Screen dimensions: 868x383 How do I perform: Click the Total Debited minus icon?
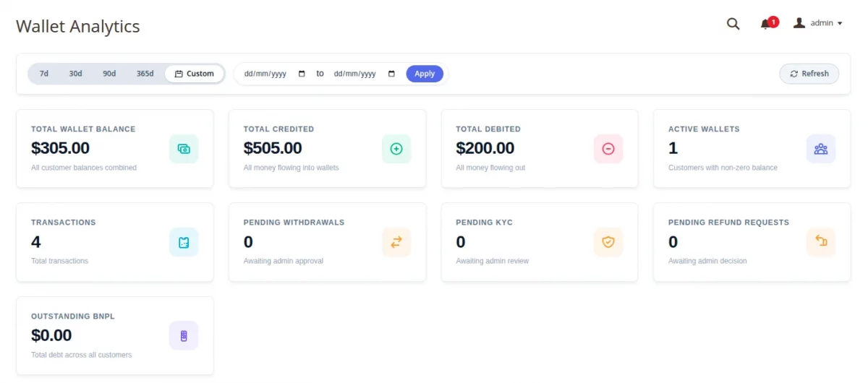608,149
